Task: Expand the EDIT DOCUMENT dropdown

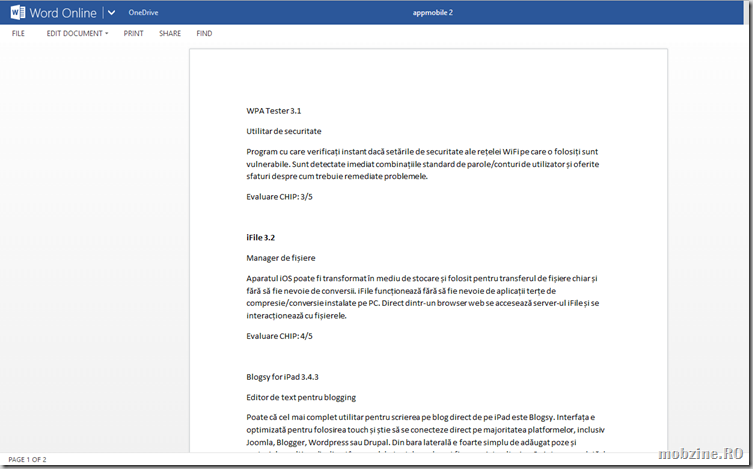Action: pos(77,33)
